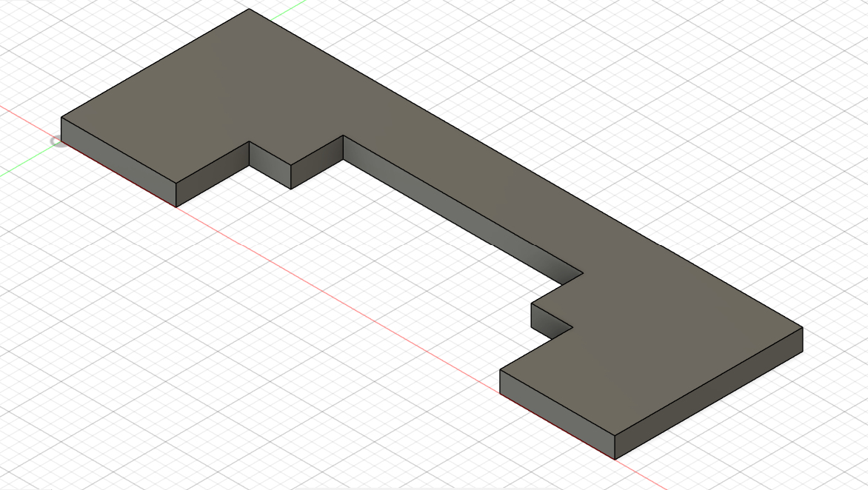
Task: Select the angled face between left step and cutout
Action: pos(317,162)
